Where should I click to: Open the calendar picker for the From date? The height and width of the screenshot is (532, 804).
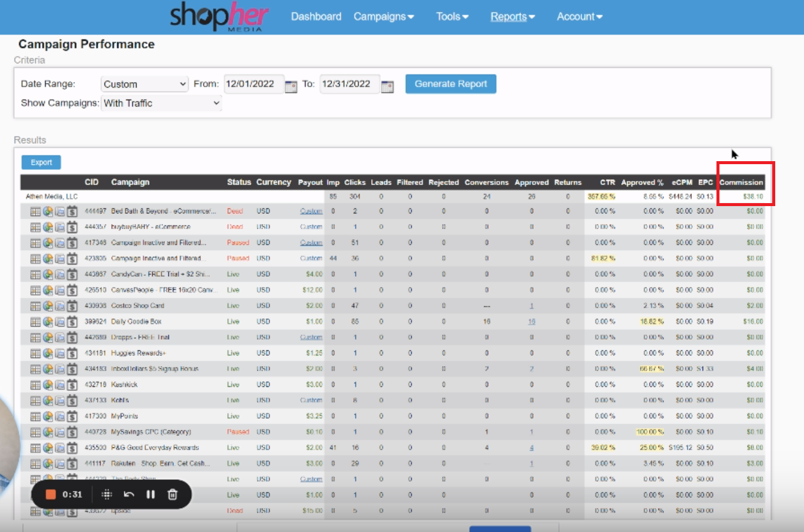click(291, 86)
